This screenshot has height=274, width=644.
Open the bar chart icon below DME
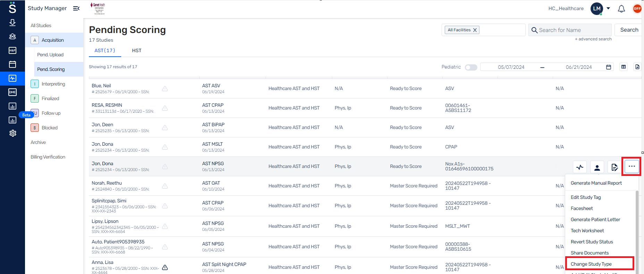point(12,106)
